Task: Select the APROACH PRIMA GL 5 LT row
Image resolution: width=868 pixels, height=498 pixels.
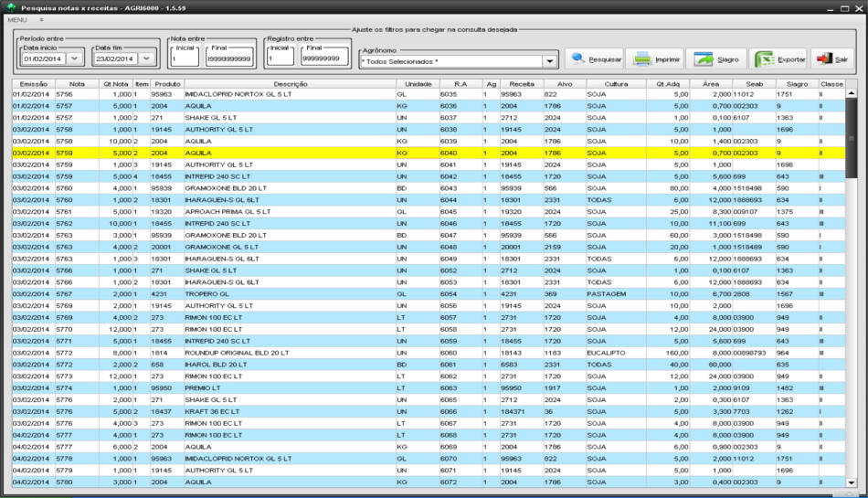Action: tap(429, 211)
